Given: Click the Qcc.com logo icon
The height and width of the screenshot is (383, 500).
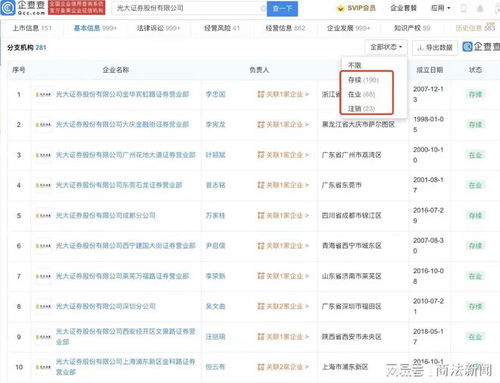Looking at the screenshot, I should pos(8,8).
